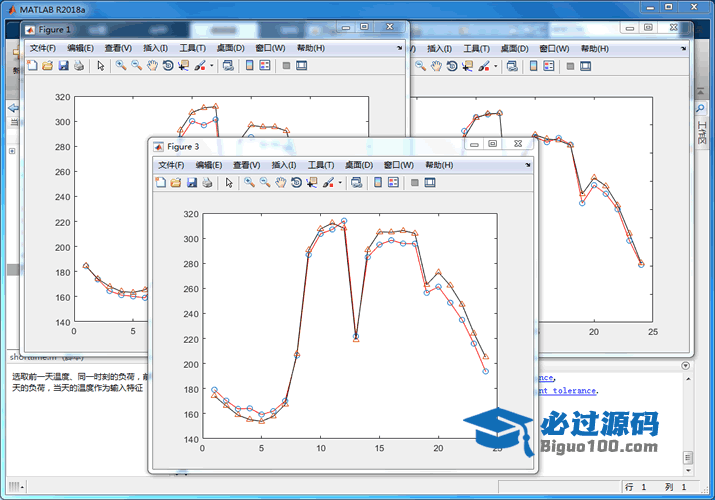Choose Brush tool in Figure 1 toolbar
The width and height of the screenshot is (715, 500).
coord(200,66)
